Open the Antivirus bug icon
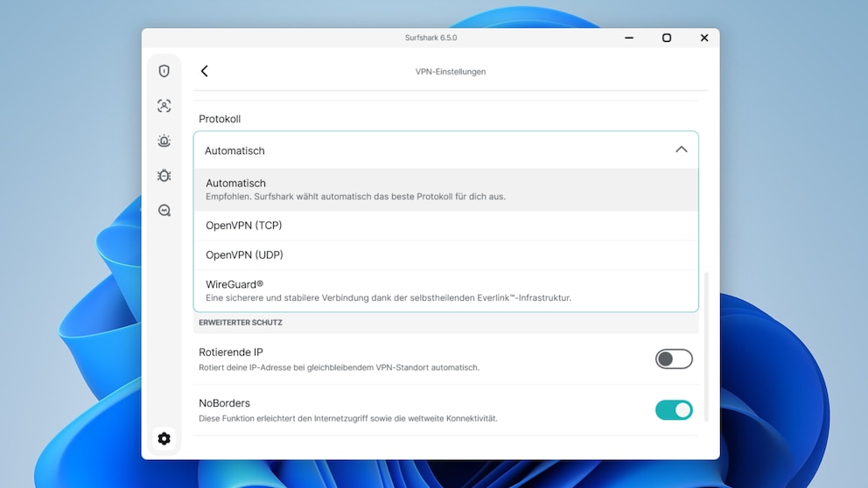Screen dimensions: 868x488 (x=164, y=176)
